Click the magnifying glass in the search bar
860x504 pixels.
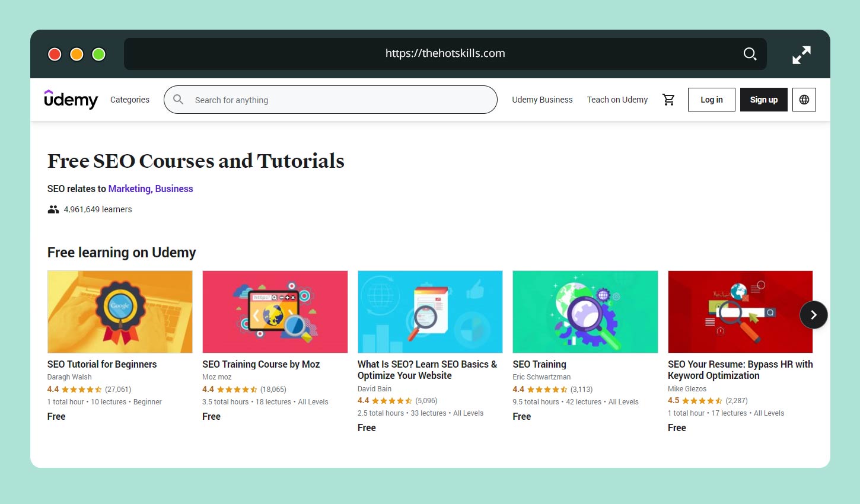[178, 100]
